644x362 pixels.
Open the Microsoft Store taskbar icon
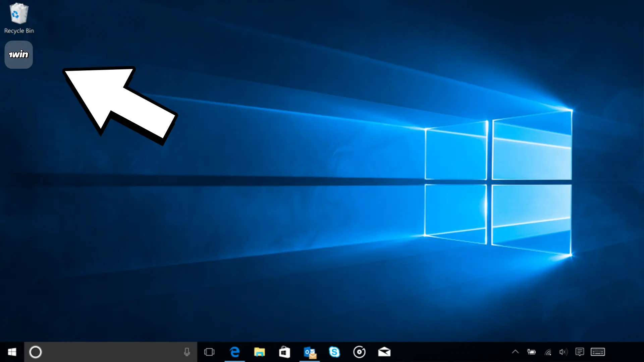[284, 352]
